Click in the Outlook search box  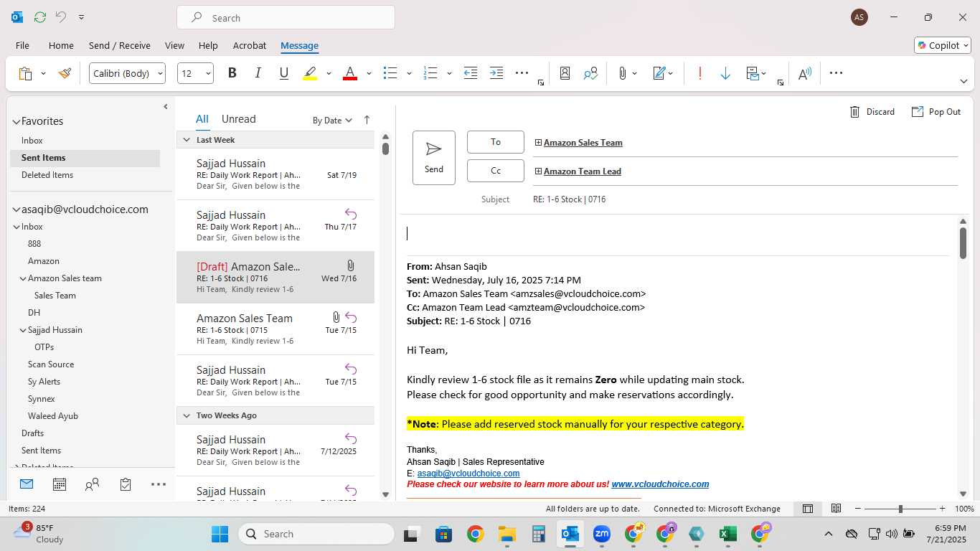pyautogui.click(x=286, y=18)
